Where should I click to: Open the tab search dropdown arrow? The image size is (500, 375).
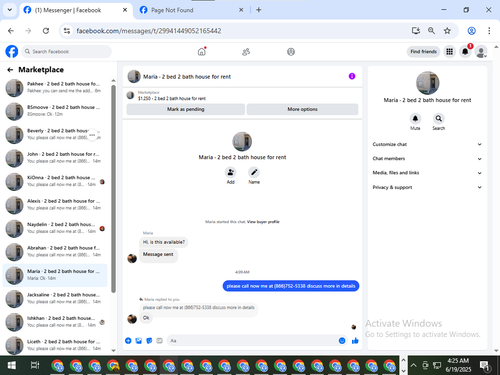10,10
